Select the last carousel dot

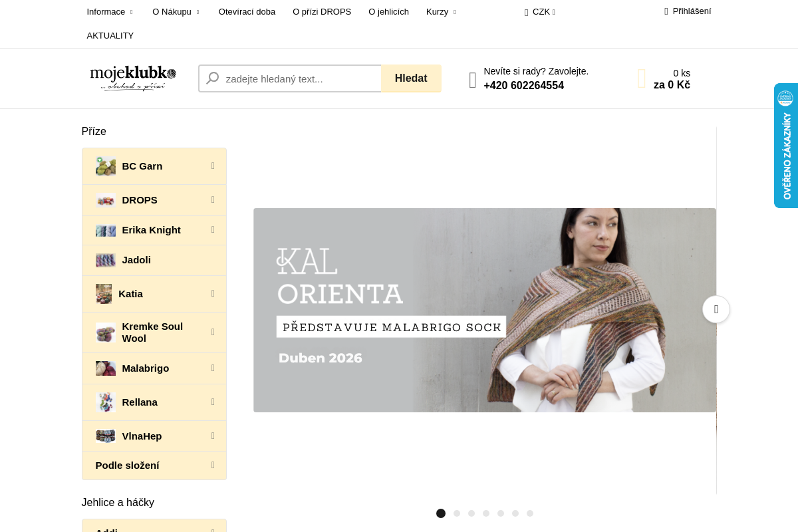point(530,513)
